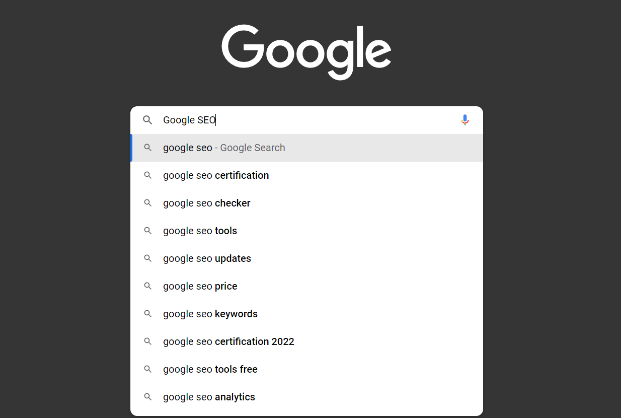This screenshot has height=418, width=621.
Task: Select the google seo price suggestion
Action: point(307,286)
